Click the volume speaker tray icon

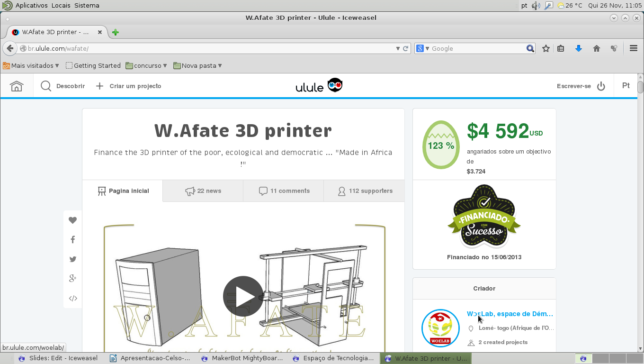coord(536,5)
